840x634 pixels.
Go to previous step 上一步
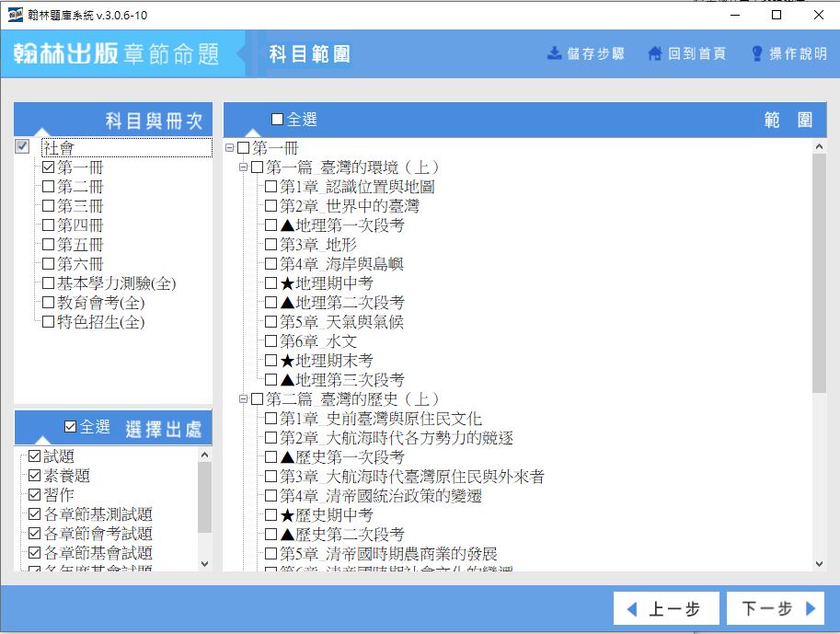pyautogui.click(x=666, y=608)
